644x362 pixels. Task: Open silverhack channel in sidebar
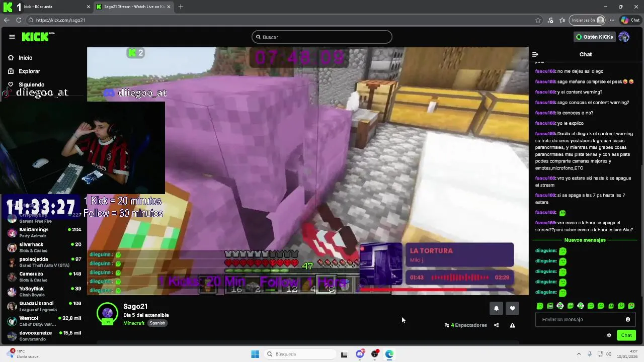(44, 247)
